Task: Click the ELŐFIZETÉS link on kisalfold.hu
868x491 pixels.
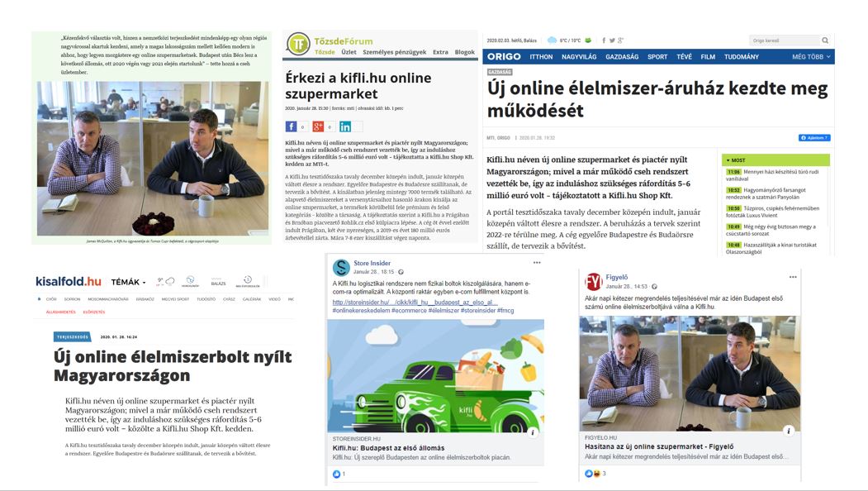Action: coord(94,312)
